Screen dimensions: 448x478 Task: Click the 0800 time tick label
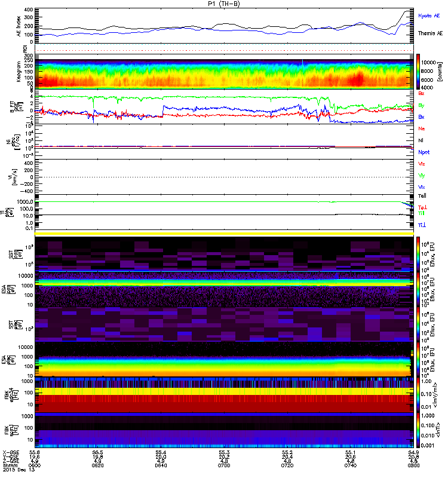[x=413, y=465]
